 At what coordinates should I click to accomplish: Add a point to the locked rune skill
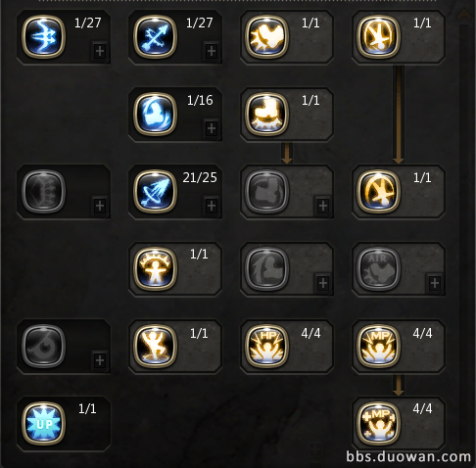[100, 206]
